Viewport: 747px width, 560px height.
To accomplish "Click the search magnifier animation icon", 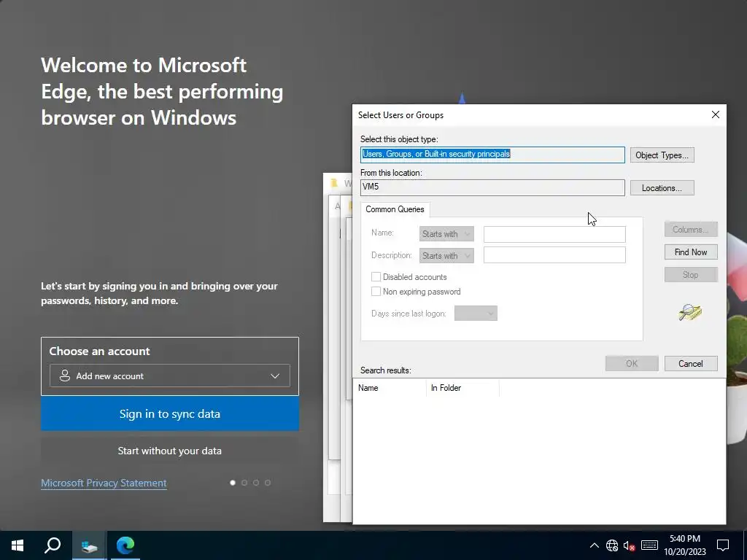I will click(690, 312).
